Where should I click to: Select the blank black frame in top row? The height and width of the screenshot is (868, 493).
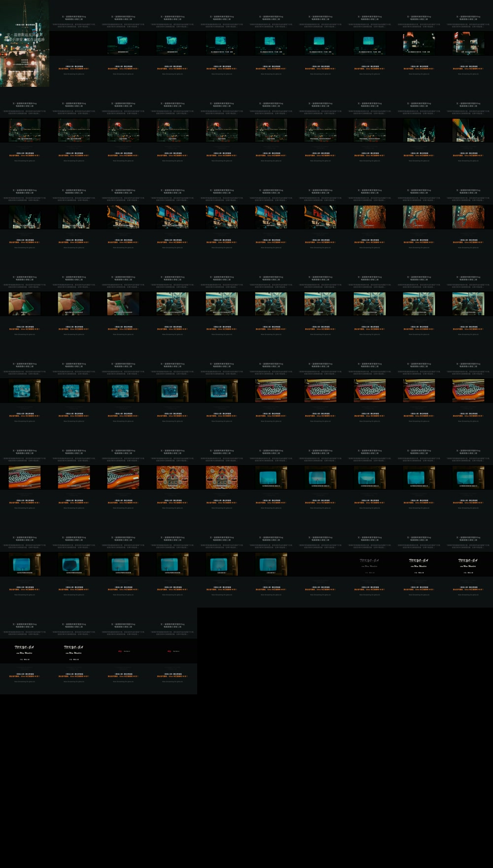tap(74, 43)
